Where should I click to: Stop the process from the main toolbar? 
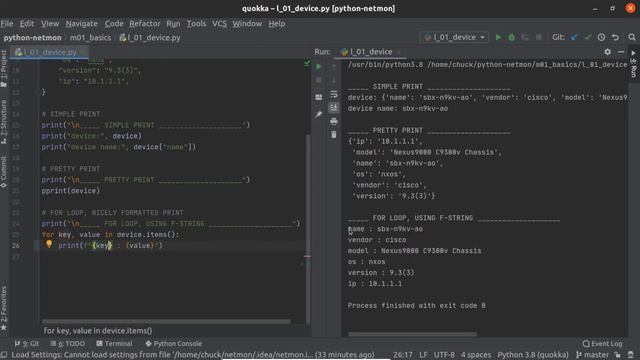[538, 37]
